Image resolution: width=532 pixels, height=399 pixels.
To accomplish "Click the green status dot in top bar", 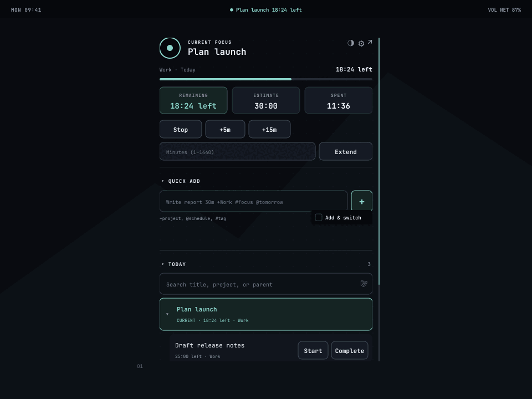I will click(232, 10).
